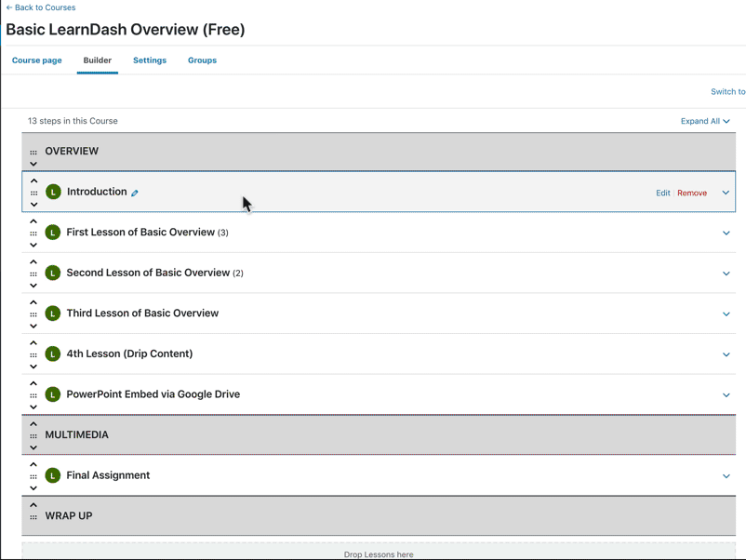Click the Drop Lessons here area
The width and height of the screenshot is (746, 560).
click(x=379, y=553)
